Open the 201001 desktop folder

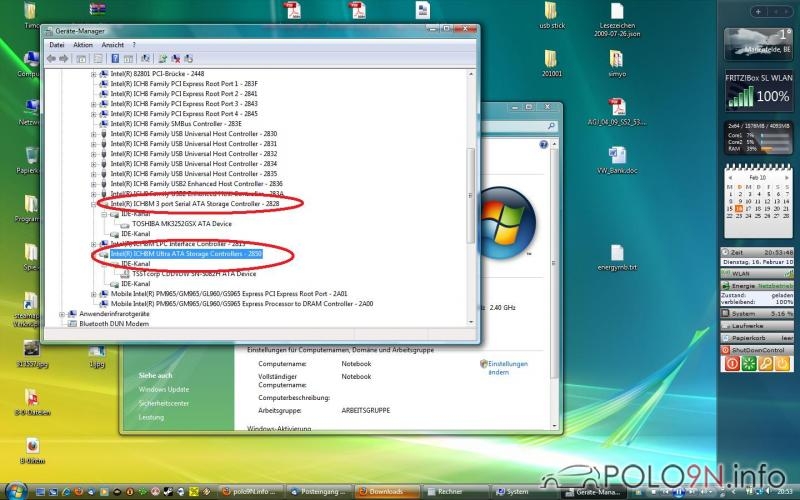[552, 63]
